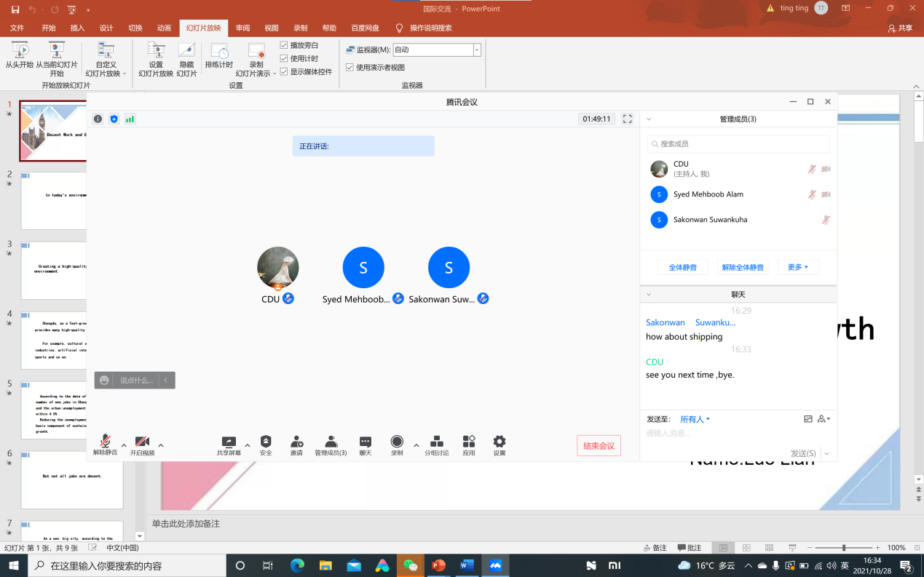This screenshot has width=924, height=577.
Task: Switch to the View ribbon tab
Action: pyautogui.click(x=272, y=28)
